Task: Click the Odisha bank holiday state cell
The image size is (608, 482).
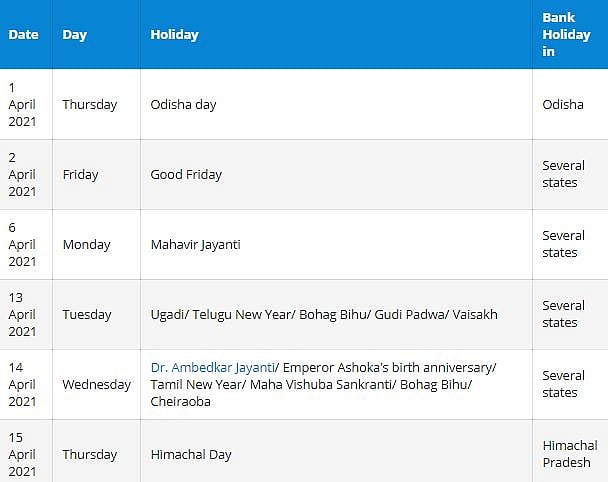Action: tap(563, 105)
